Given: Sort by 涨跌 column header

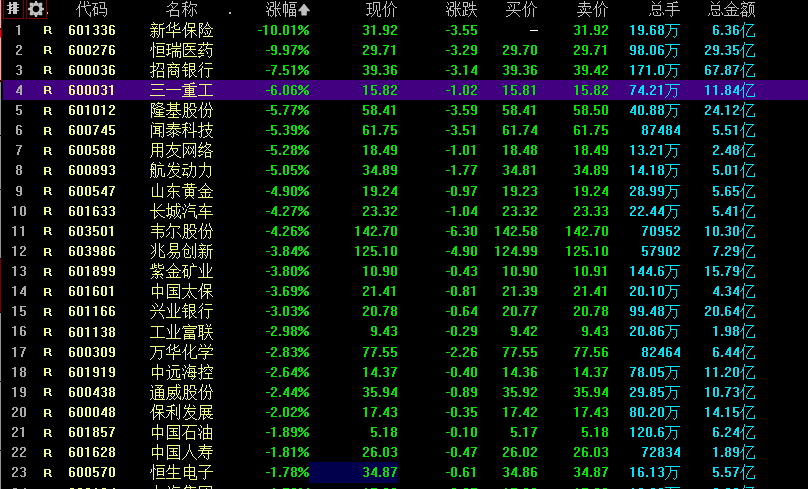Looking at the screenshot, I should pos(461,9).
